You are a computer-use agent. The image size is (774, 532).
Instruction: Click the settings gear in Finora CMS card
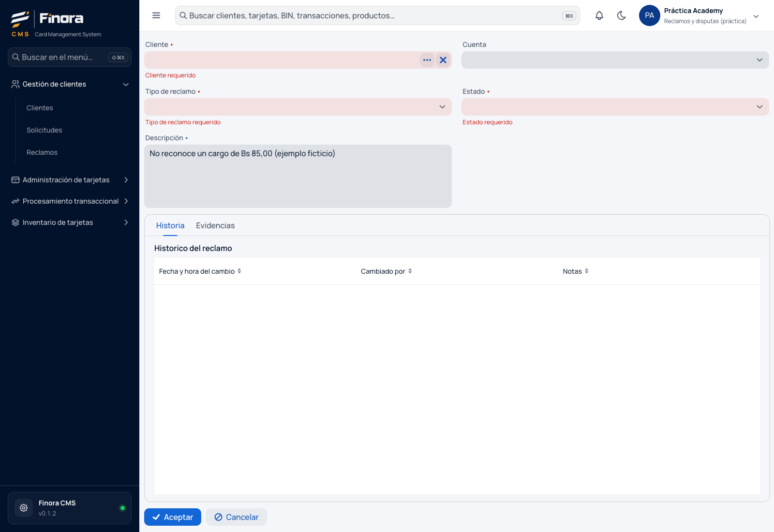tap(24, 508)
